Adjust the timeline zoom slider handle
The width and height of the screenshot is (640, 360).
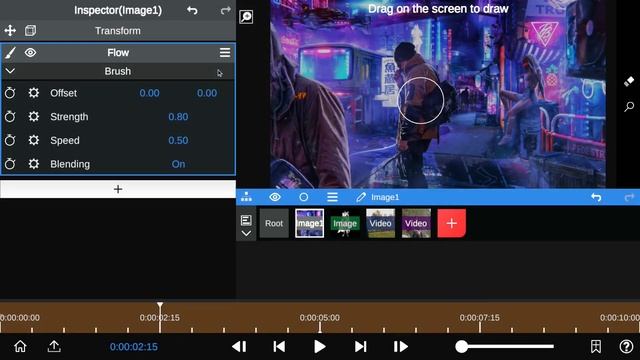[462, 347]
